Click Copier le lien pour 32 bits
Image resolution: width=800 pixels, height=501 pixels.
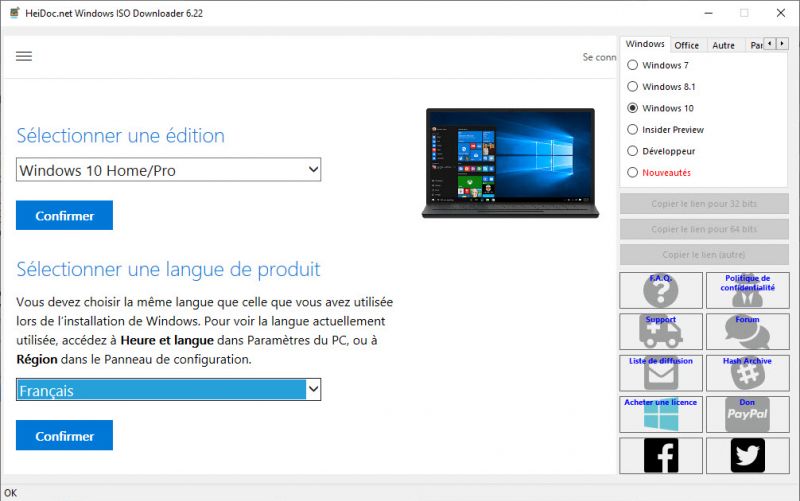click(x=704, y=204)
